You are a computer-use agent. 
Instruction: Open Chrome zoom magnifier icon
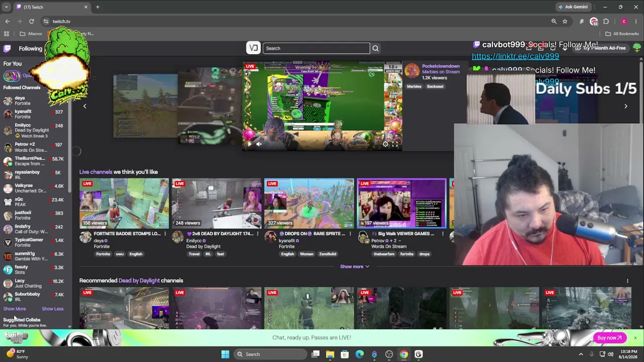pos(554,21)
